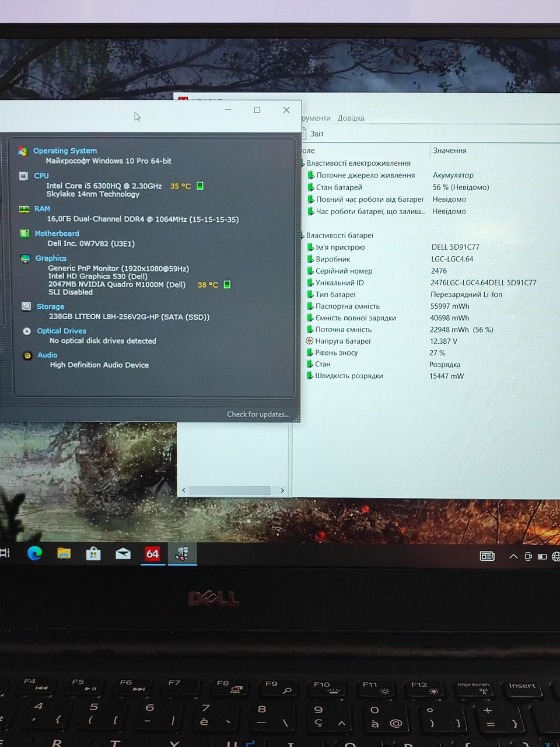Click the Storage drive icon
560x747 pixels.
pyautogui.click(x=26, y=306)
